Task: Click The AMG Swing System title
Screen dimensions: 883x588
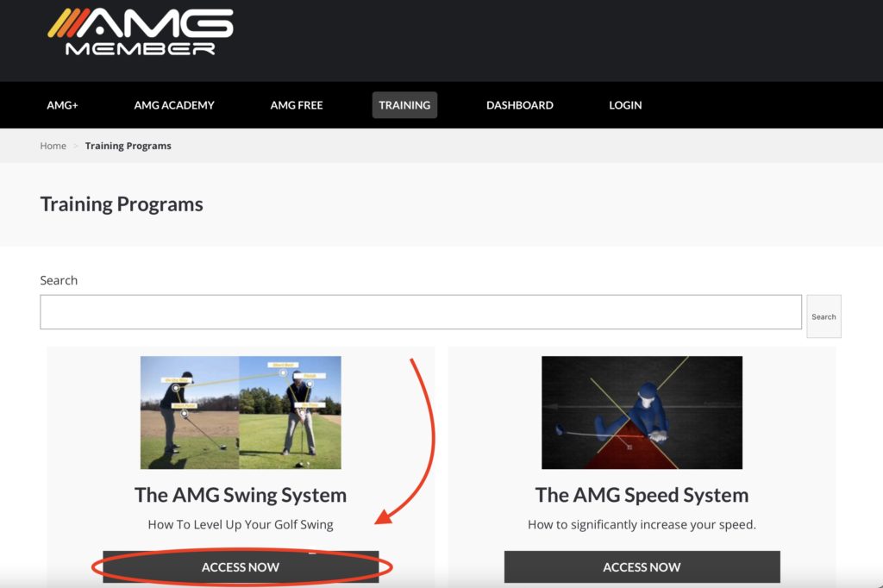Action: (x=241, y=495)
